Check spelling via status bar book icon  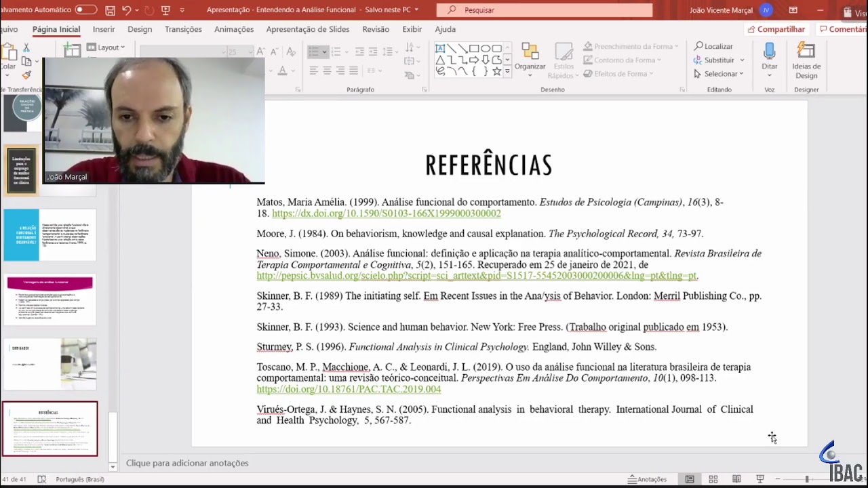click(x=42, y=479)
